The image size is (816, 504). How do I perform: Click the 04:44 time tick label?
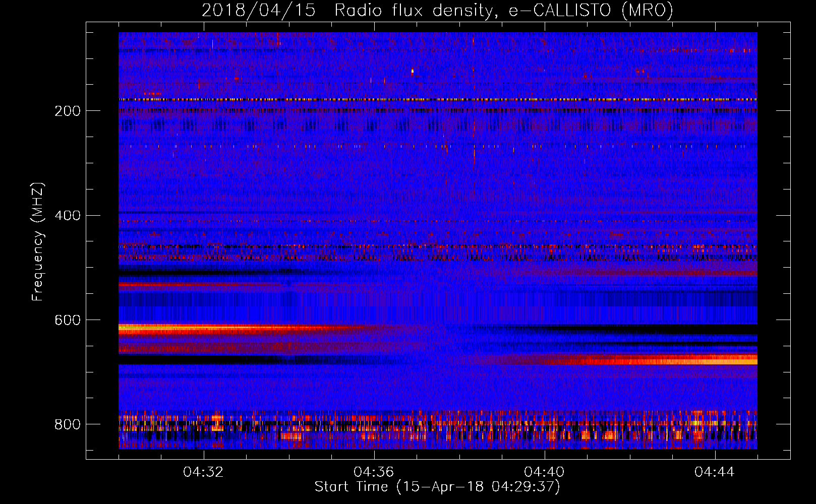coord(715,472)
